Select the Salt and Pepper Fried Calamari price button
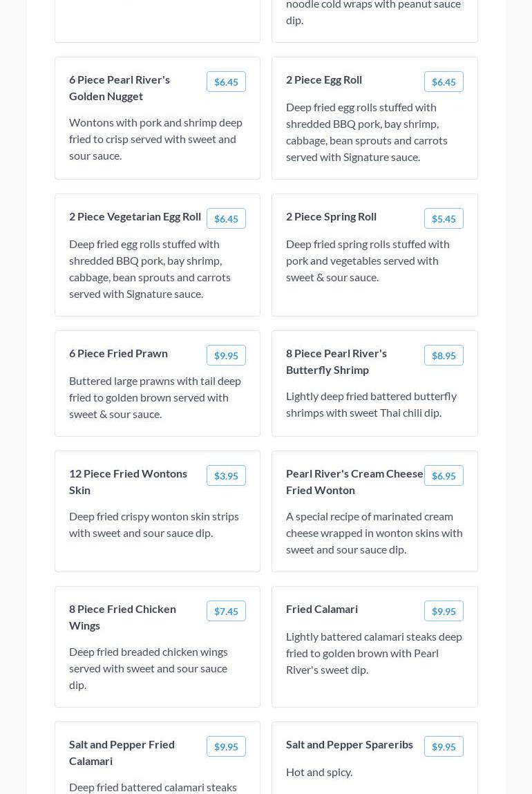This screenshot has height=794, width=532. [x=226, y=746]
